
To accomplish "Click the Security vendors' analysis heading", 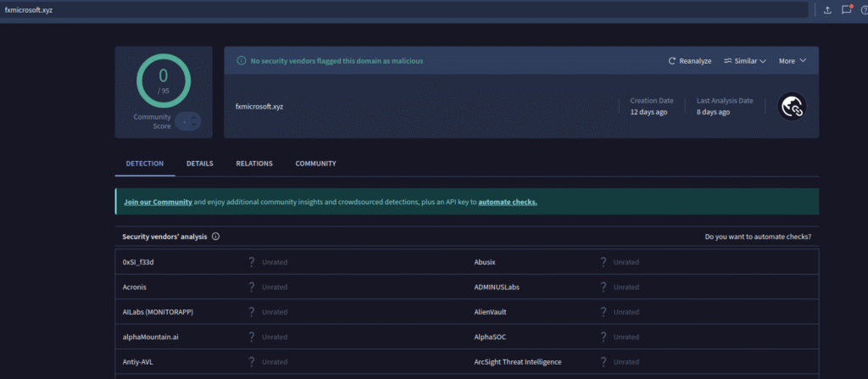I will point(164,237).
